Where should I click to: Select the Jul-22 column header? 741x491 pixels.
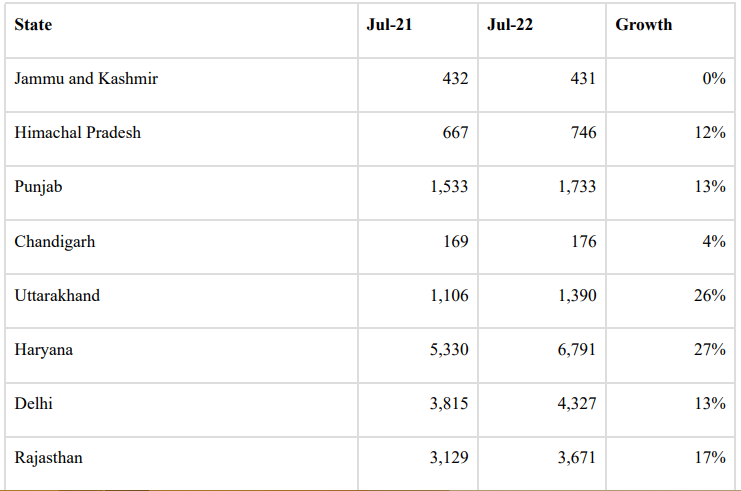510,25
